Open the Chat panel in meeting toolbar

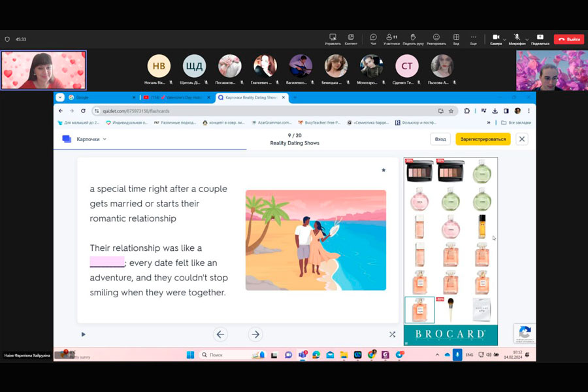[x=373, y=39]
